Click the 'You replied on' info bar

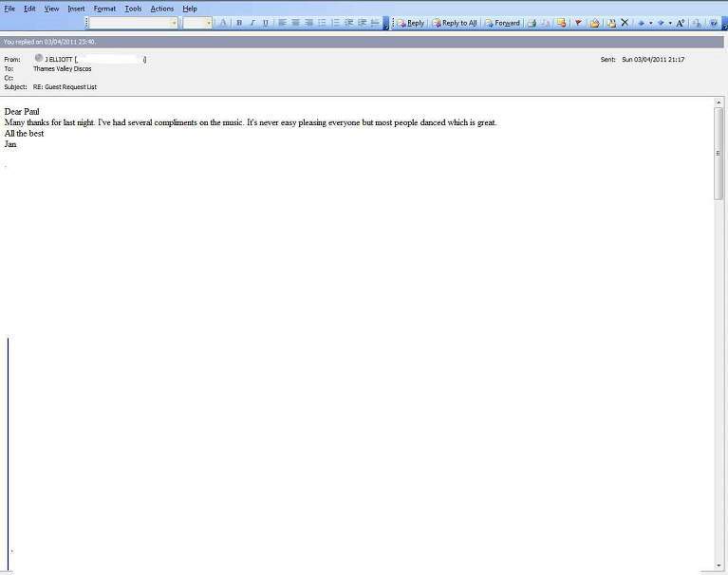tap(361, 42)
